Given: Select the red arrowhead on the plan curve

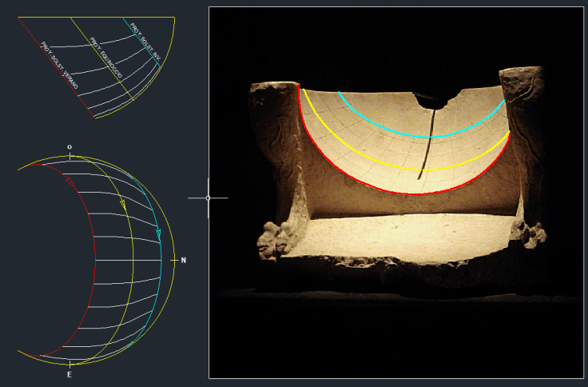Looking at the screenshot, I should point(69,182).
